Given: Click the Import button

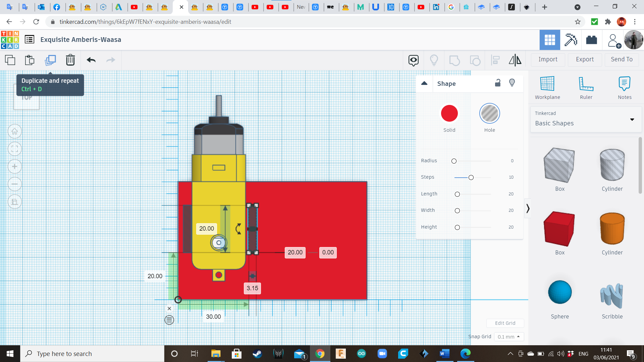Looking at the screenshot, I should 548,59.
